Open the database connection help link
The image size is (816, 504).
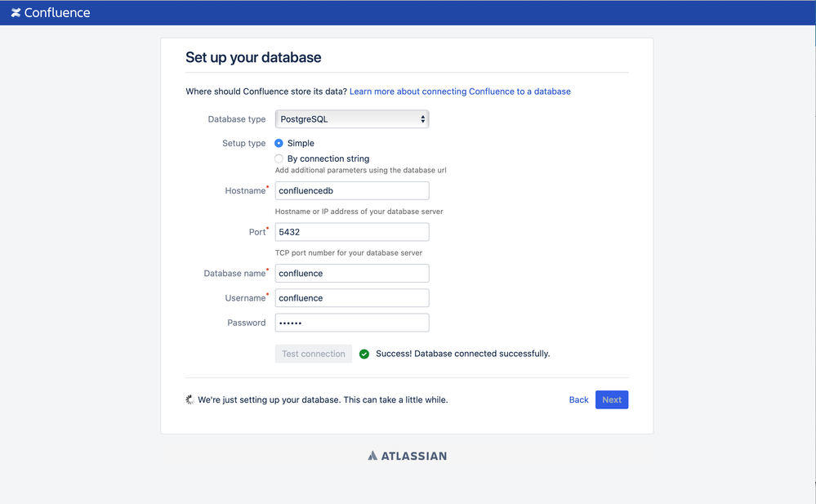pyautogui.click(x=460, y=91)
